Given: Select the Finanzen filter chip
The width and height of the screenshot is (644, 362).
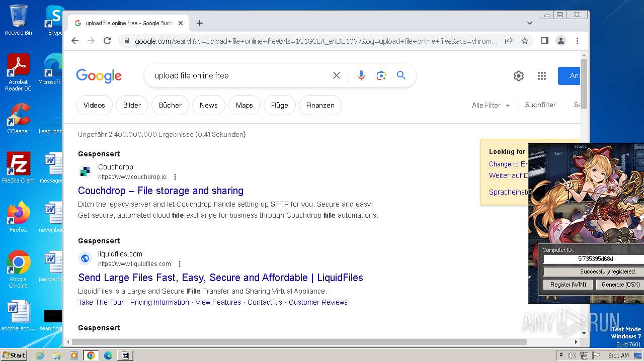Looking at the screenshot, I should pos(320,105).
